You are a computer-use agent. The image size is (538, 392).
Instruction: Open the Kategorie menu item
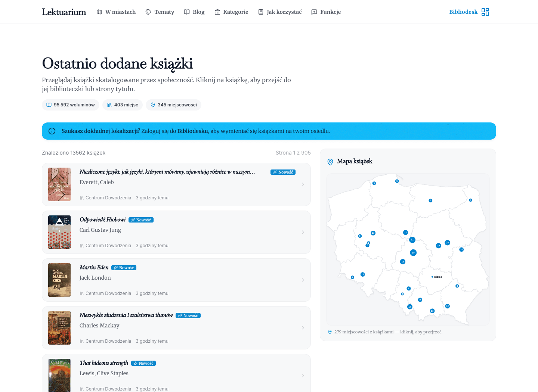[231, 12]
